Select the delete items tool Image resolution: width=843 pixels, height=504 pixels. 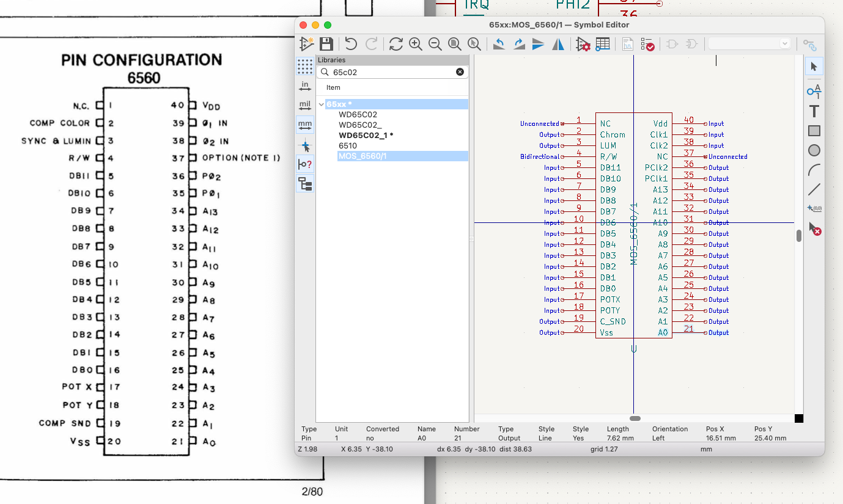click(x=814, y=229)
